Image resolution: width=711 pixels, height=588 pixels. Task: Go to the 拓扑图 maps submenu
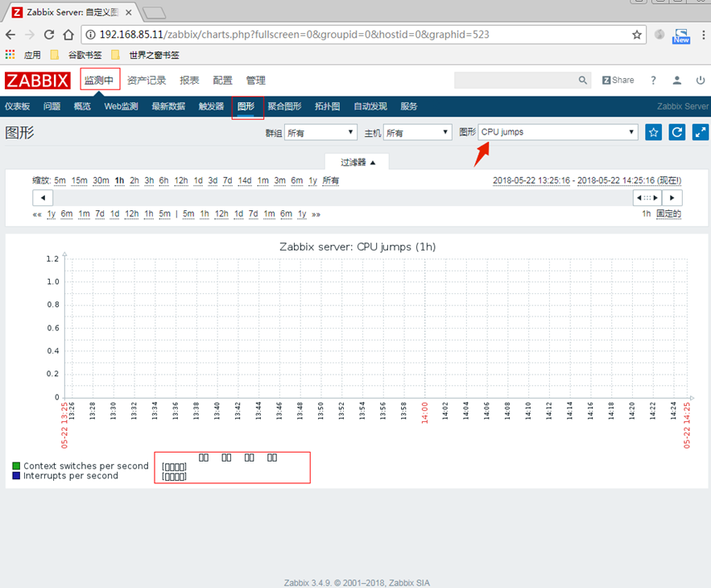click(328, 106)
